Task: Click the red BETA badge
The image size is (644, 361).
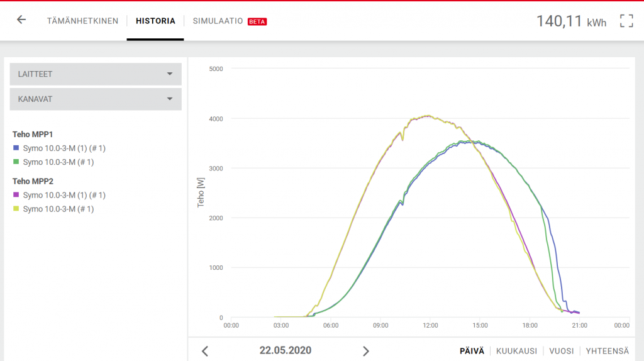Action: 257,21
